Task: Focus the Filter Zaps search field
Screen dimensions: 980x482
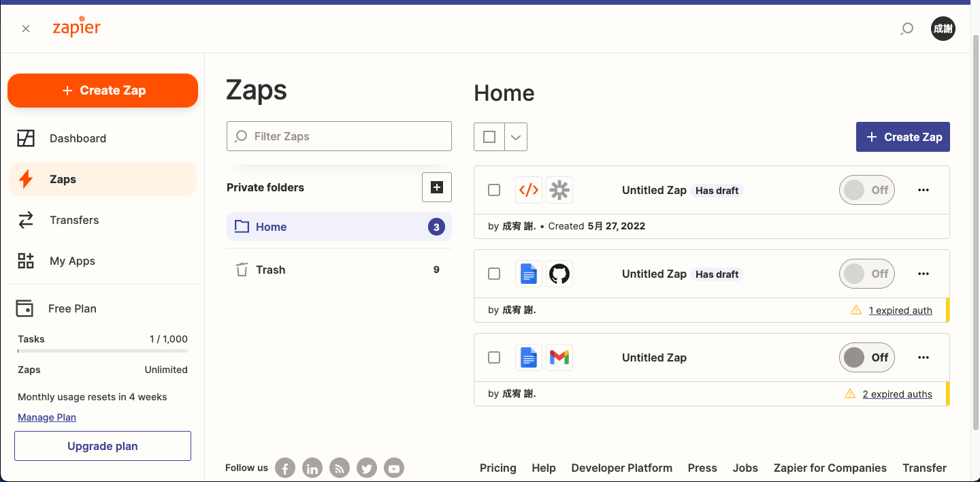Action: [339, 136]
